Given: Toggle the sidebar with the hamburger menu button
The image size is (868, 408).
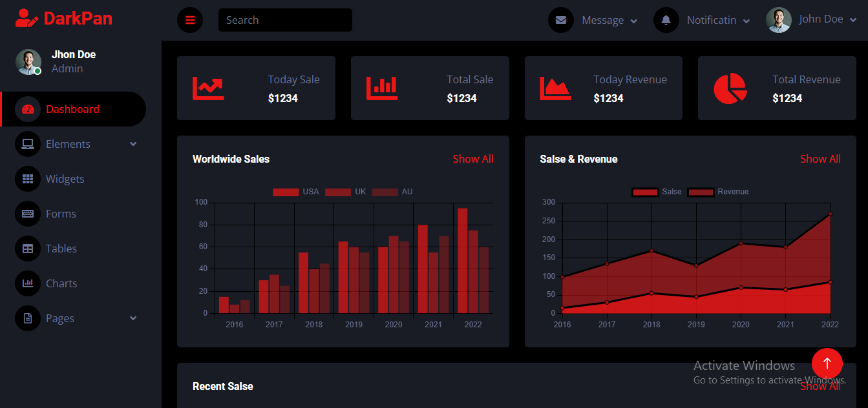Looking at the screenshot, I should [190, 20].
